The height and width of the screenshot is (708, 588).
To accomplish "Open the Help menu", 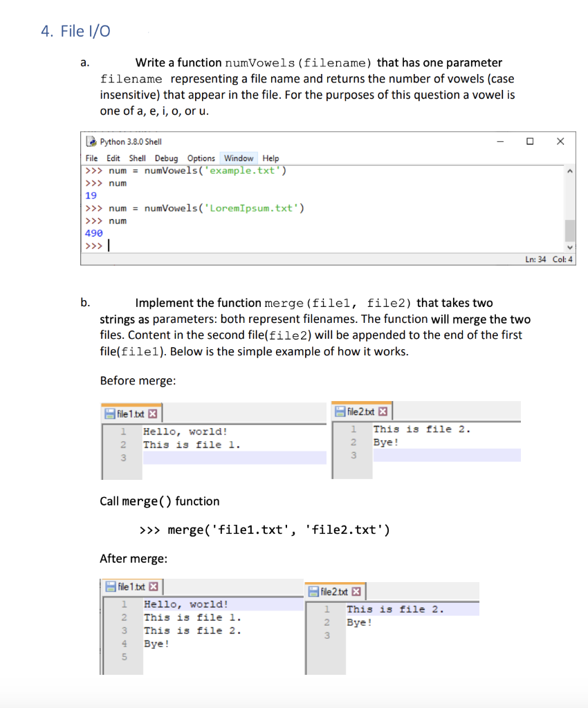I will (x=270, y=158).
